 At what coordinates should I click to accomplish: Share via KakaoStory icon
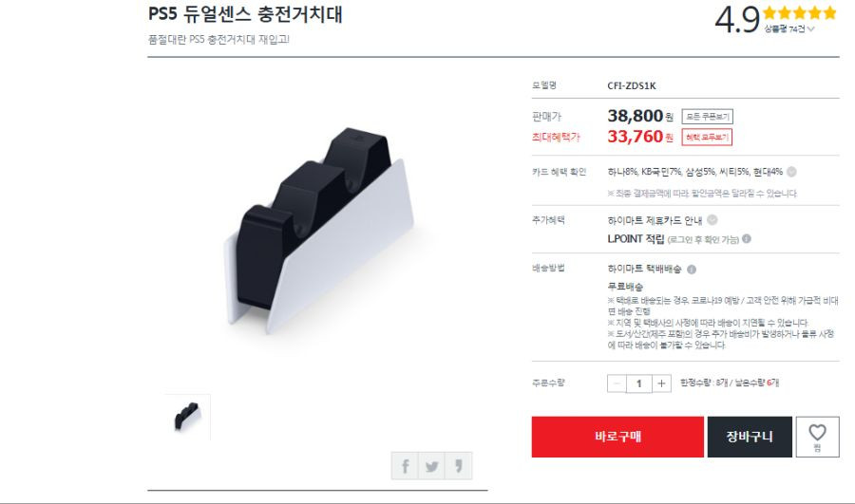click(x=459, y=466)
